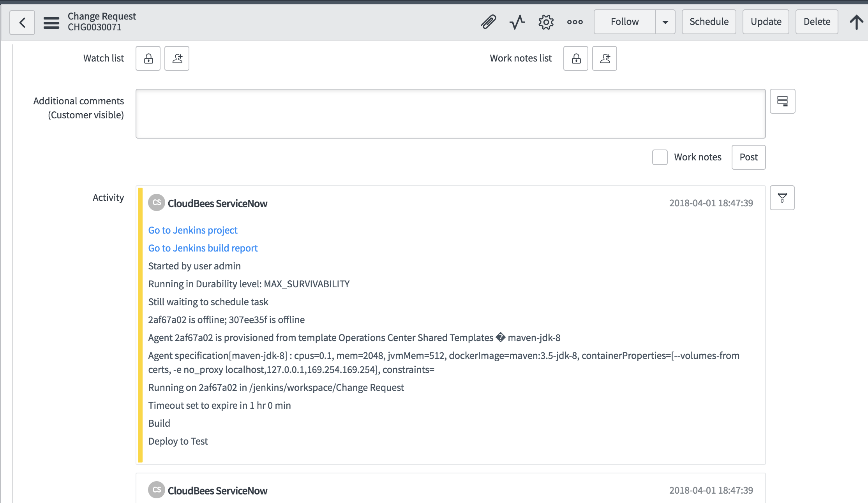Open the three-dots more options icon
The height and width of the screenshot is (503, 868).
coord(575,22)
